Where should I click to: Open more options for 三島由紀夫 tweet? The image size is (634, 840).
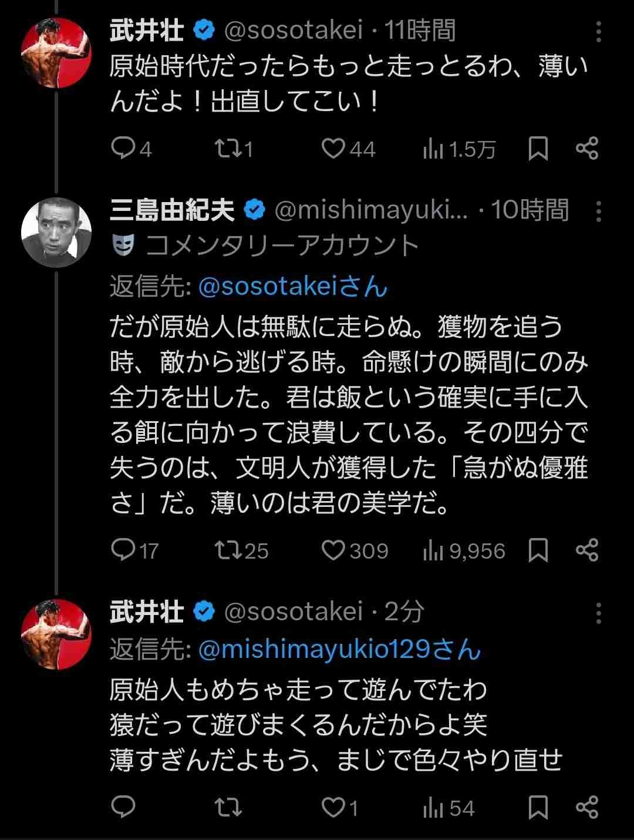598,211
